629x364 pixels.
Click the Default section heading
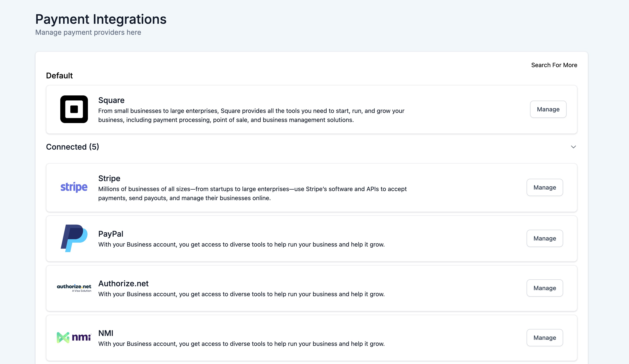[59, 76]
